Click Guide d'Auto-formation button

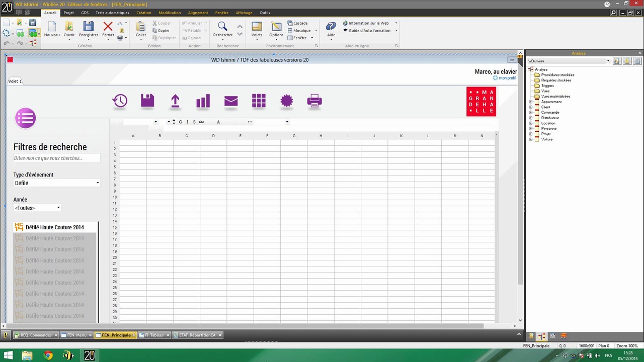366,31
